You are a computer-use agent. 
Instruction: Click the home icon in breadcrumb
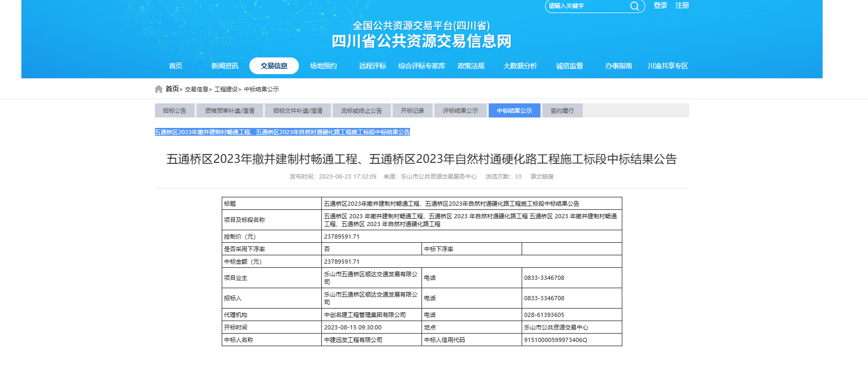click(x=159, y=89)
